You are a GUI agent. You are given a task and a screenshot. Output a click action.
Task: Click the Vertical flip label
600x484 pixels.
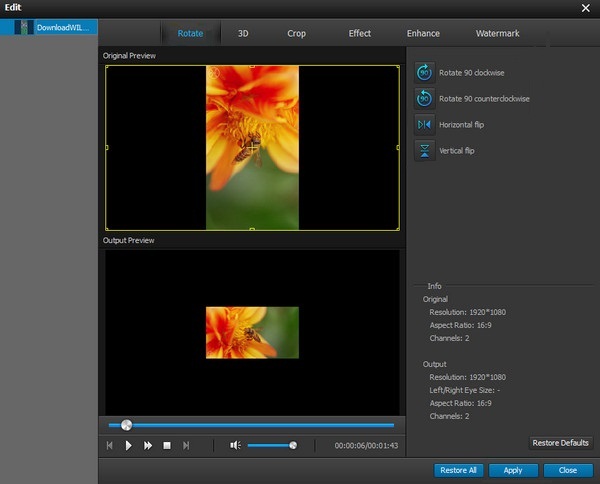click(457, 151)
